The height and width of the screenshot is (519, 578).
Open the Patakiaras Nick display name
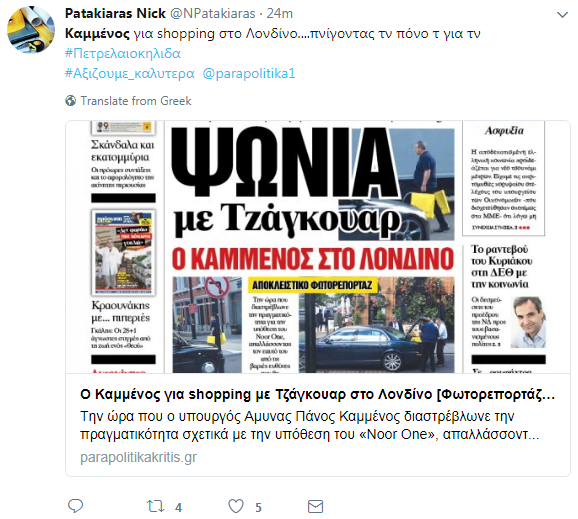115,14
